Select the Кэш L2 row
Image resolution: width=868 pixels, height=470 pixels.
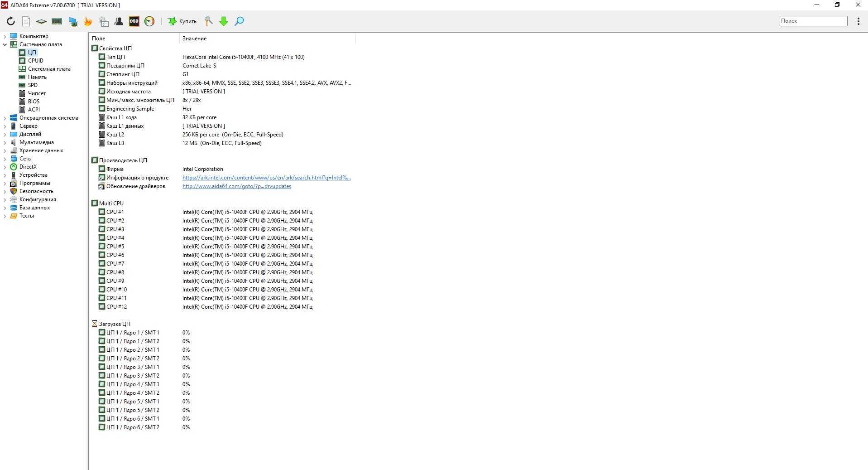[x=222, y=135]
